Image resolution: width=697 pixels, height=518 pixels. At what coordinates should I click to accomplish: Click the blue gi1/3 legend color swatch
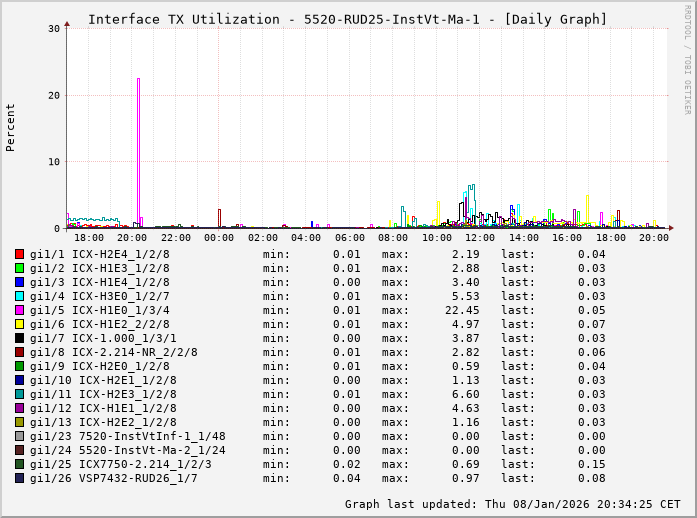click(x=20, y=282)
